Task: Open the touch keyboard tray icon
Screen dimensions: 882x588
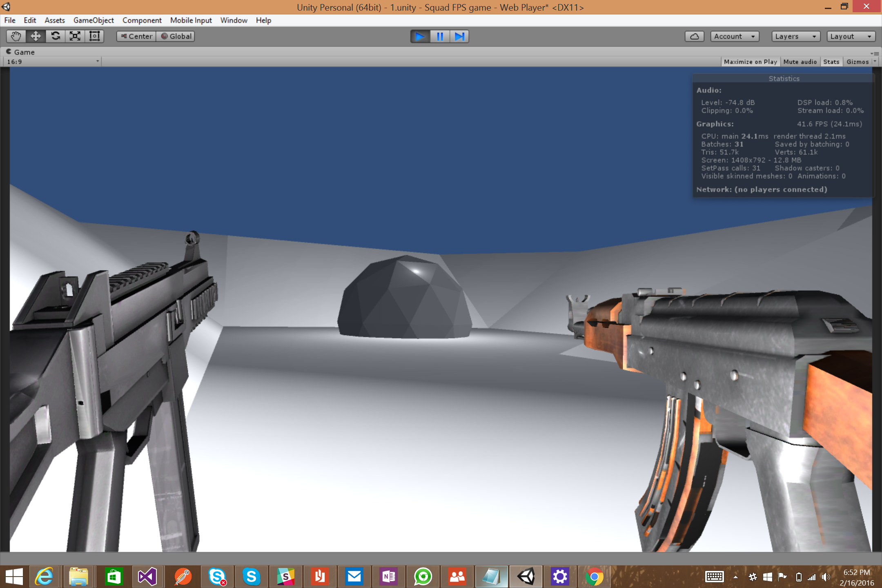Action: (714, 577)
